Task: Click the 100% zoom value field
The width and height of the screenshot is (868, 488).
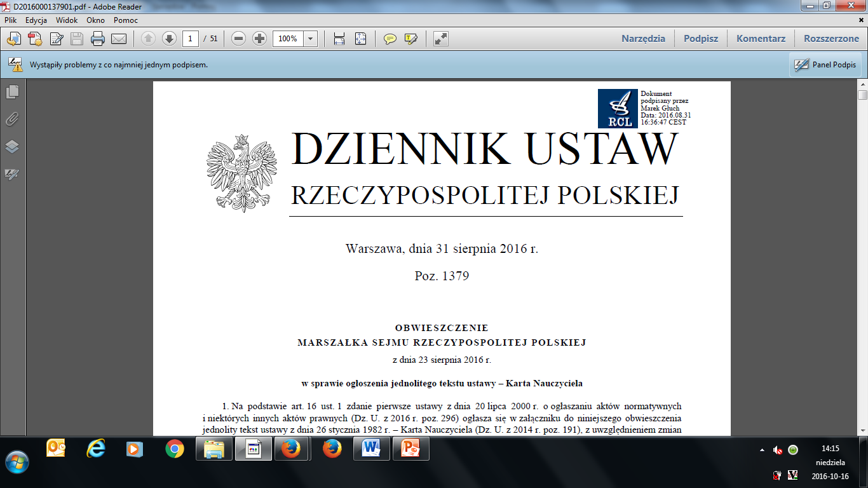Action: pos(288,39)
